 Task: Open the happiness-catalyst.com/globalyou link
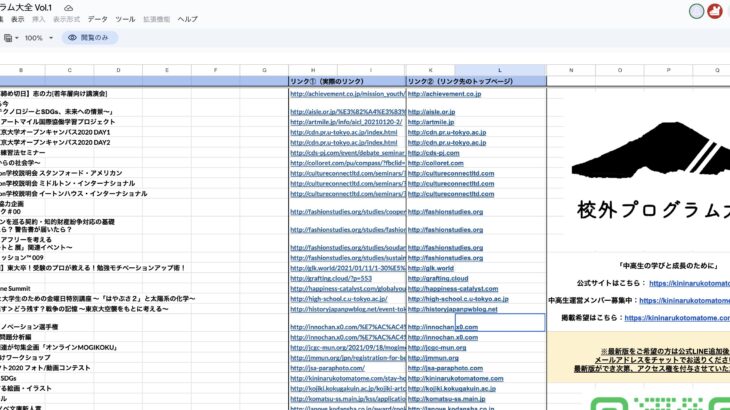347,289
